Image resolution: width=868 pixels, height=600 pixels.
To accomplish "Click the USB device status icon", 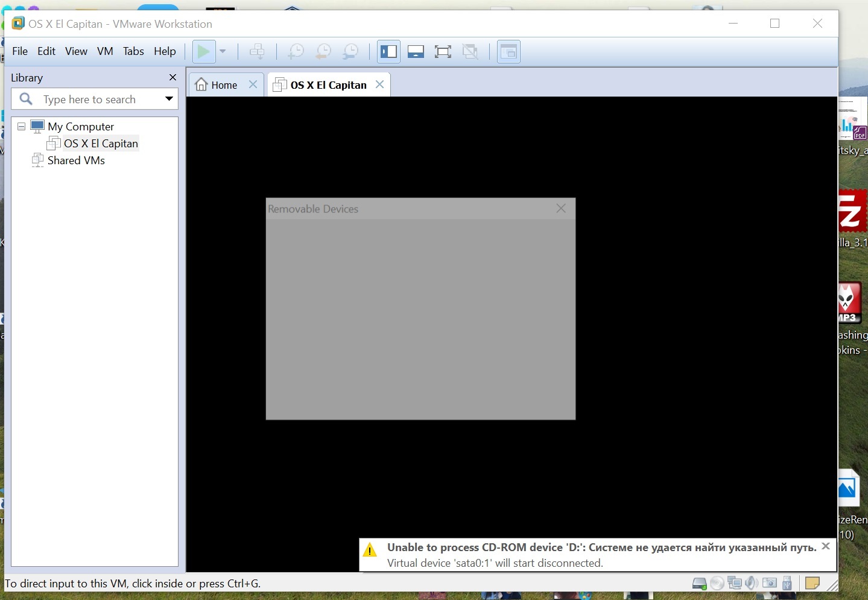I will click(x=787, y=583).
